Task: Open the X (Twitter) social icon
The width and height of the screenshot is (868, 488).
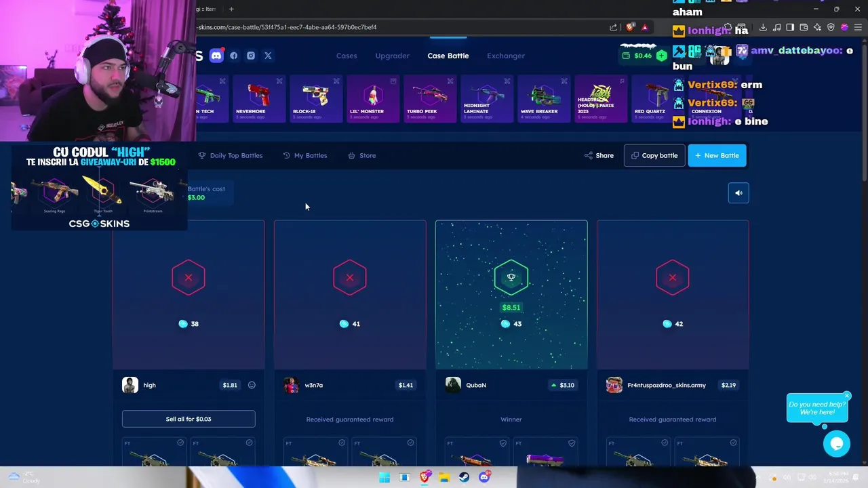Action: pos(268,56)
